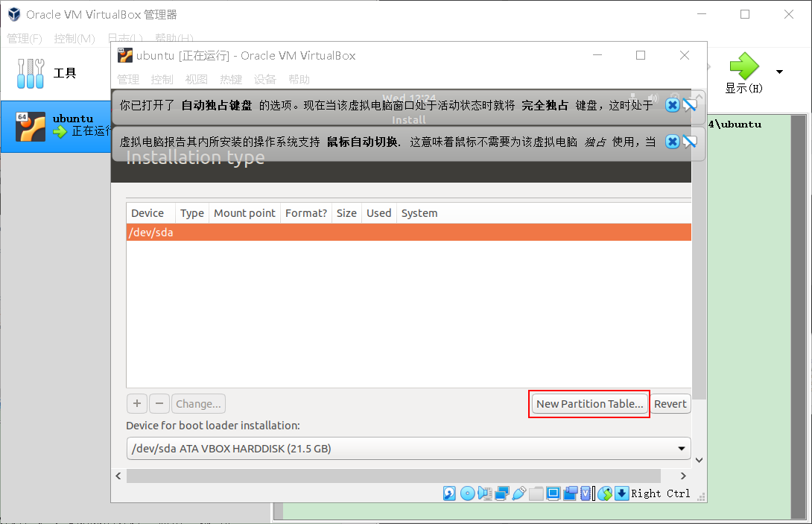Click the video recording status icon
The height and width of the screenshot is (524, 812).
(x=570, y=493)
